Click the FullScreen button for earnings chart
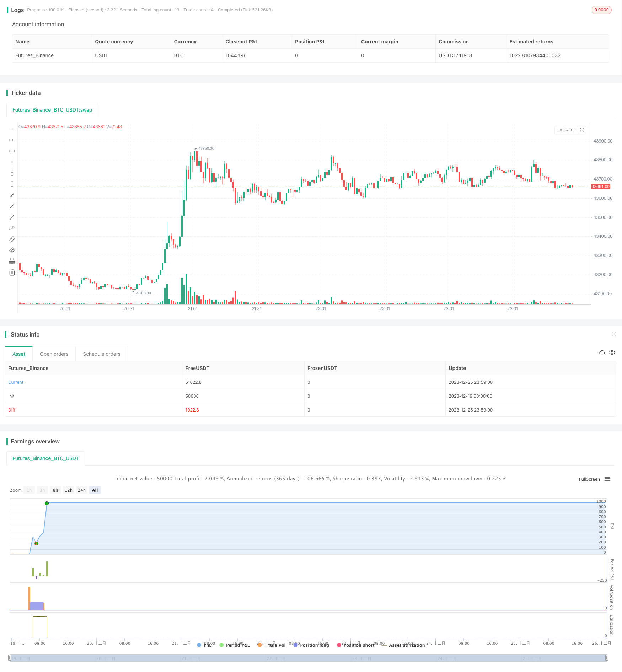Image resolution: width=622 pixels, height=672 pixels. tap(589, 479)
